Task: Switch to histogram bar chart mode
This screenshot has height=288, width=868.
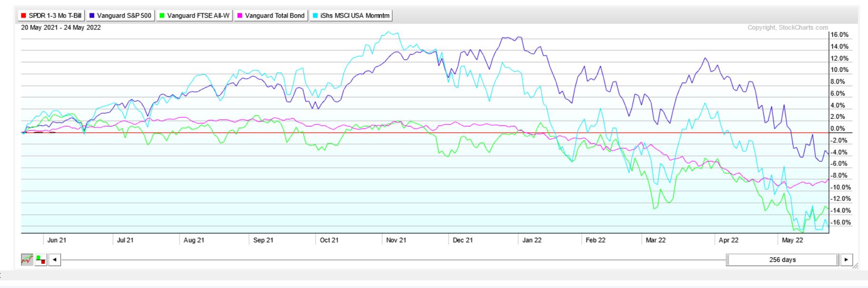Action: [41, 260]
